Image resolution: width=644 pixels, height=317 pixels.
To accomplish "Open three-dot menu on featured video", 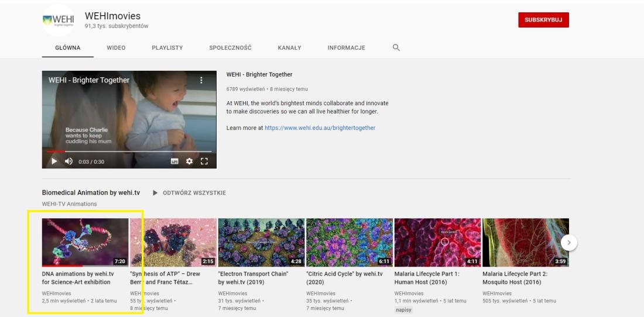I will click(201, 80).
